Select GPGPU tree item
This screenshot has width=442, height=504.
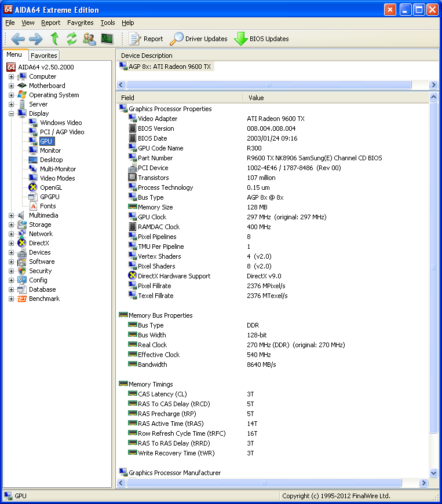point(50,197)
